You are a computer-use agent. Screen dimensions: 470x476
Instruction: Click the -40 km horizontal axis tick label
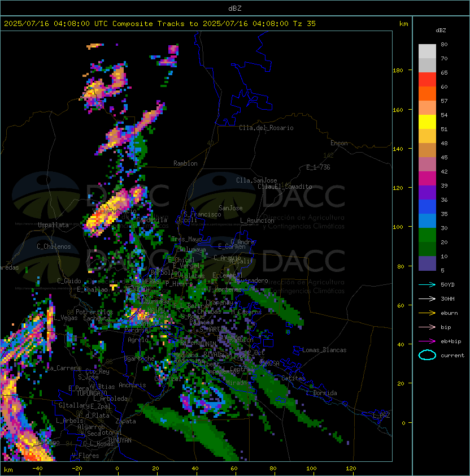(x=37, y=469)
